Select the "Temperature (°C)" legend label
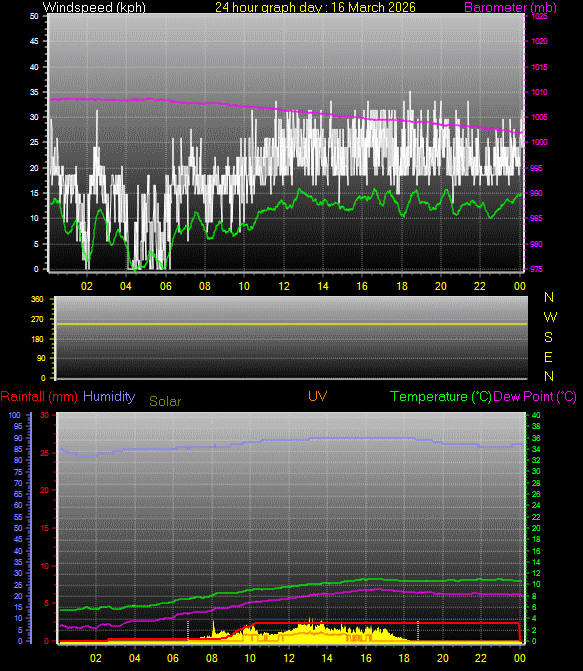Viewport: 583px width, 671px height. coord(440,396)
